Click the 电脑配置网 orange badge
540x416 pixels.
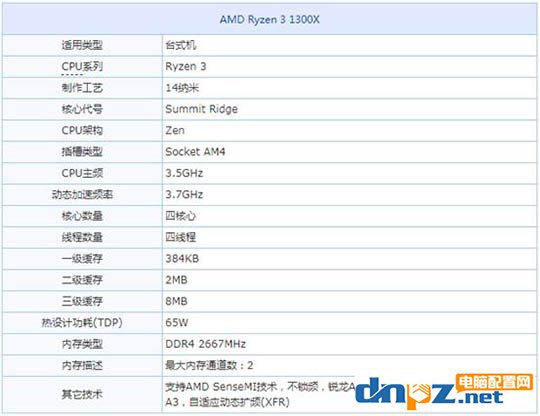495,382
